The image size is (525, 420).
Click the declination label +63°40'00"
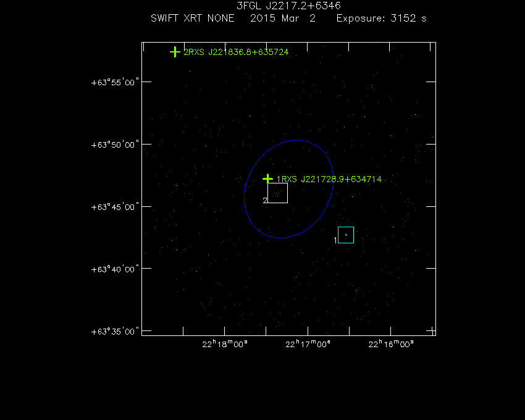115,269
